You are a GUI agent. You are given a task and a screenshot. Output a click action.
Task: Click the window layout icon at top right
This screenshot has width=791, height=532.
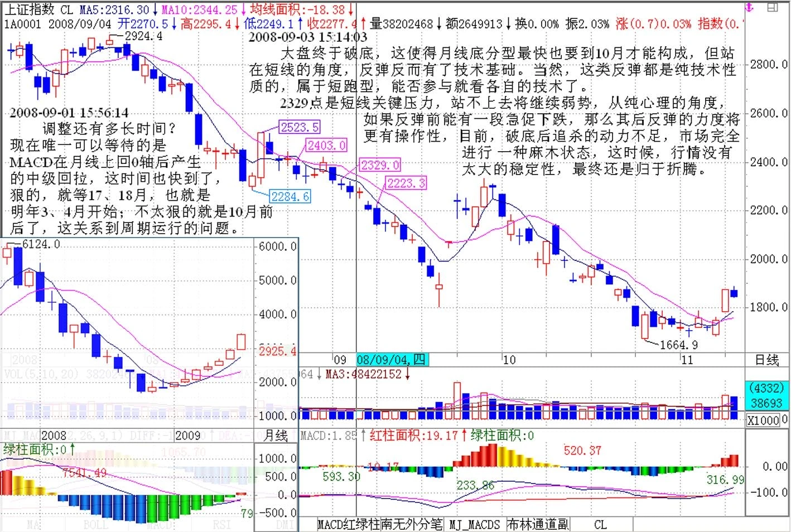click(x=773, y=7)
